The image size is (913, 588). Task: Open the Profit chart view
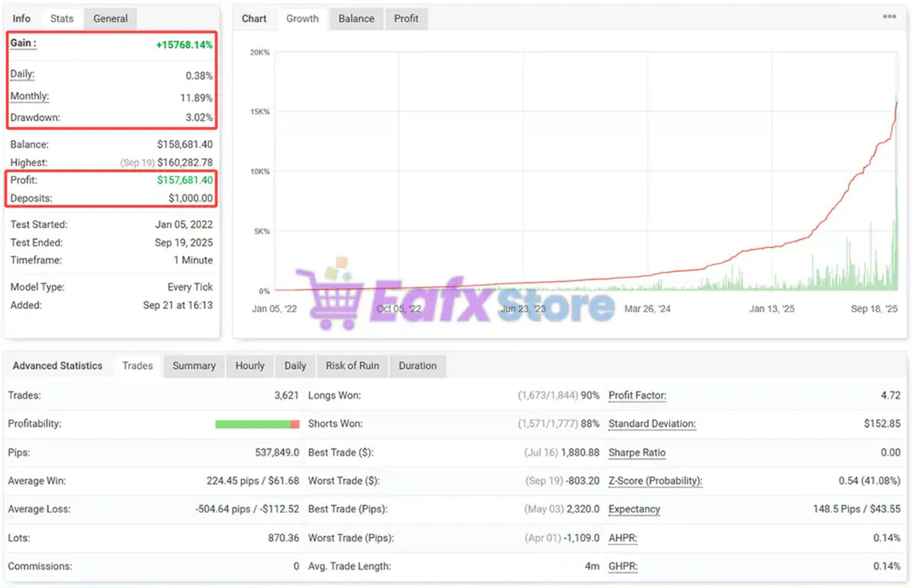coord(406,19)
